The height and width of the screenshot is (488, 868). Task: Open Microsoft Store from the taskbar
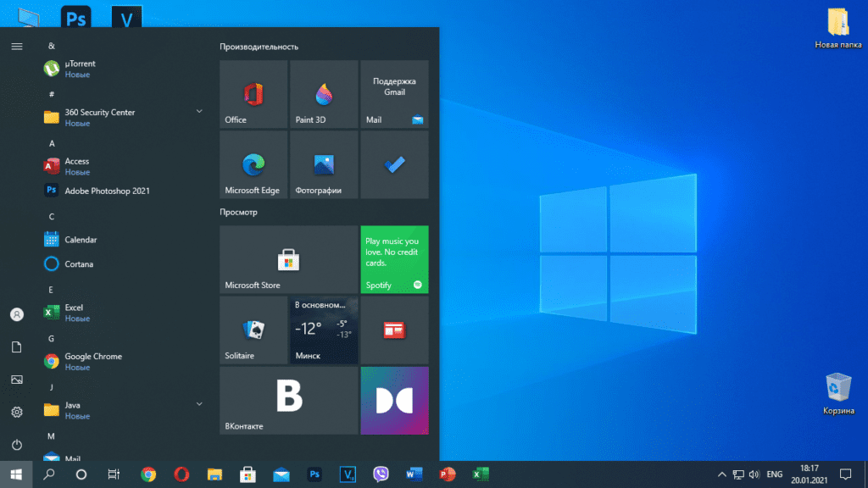[248, 474]
